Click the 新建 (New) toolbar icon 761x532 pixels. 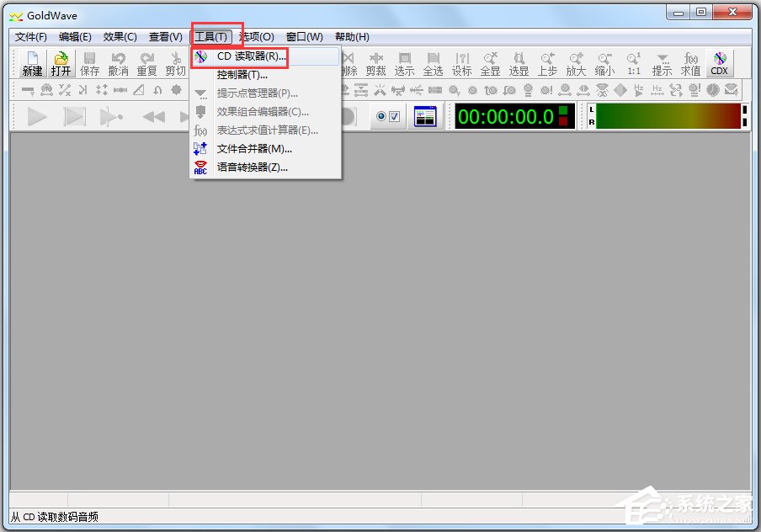pyautogui.click(x=33, y=64)
